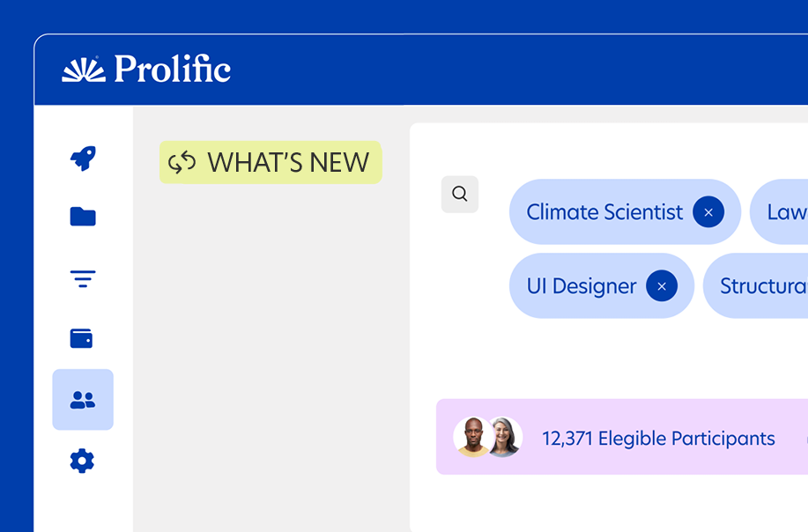Click the WHAT'S NEW label text
Viewport: 808px width, 532px height.
pyautogui.click(x=288, y=163)
